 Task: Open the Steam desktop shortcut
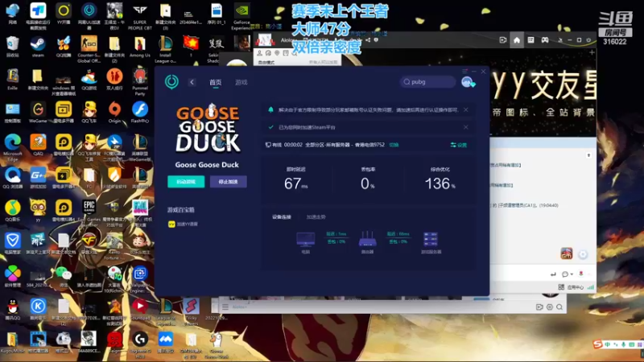pos(38,47)
